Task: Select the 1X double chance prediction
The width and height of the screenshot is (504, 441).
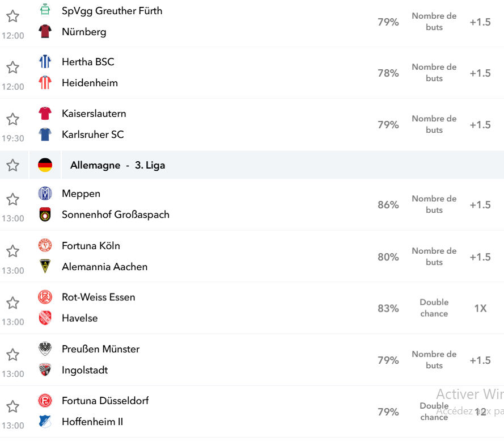Action: point(481,308)
